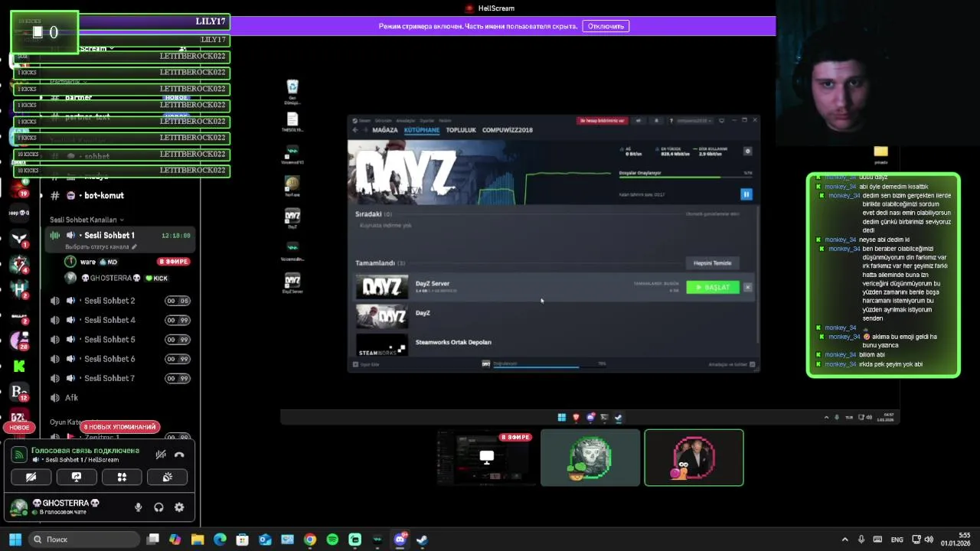The image size is (980, 551).
Task: Select Steamworks Ortak Depoları row
Action: (554, 344)
